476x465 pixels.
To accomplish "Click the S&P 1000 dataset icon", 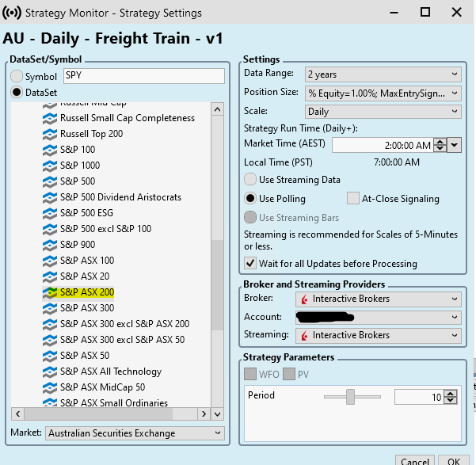I will pos(49,166).
